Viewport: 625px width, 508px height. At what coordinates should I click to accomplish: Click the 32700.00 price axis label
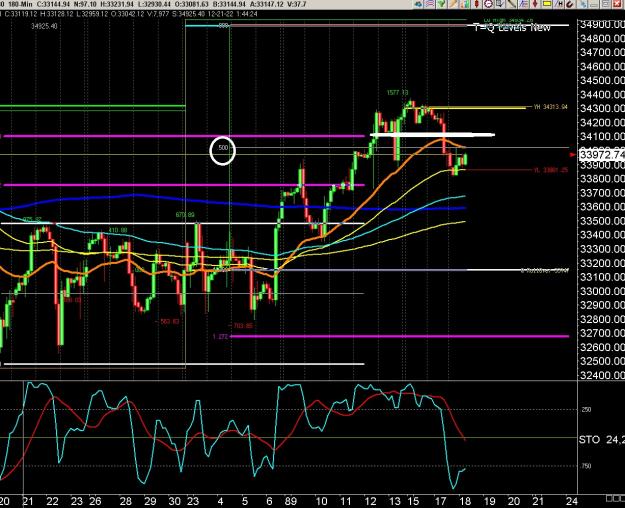[602, 333]
